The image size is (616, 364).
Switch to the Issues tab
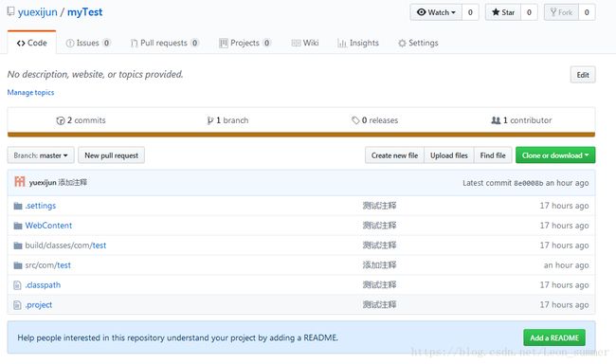tap(88, 43)
